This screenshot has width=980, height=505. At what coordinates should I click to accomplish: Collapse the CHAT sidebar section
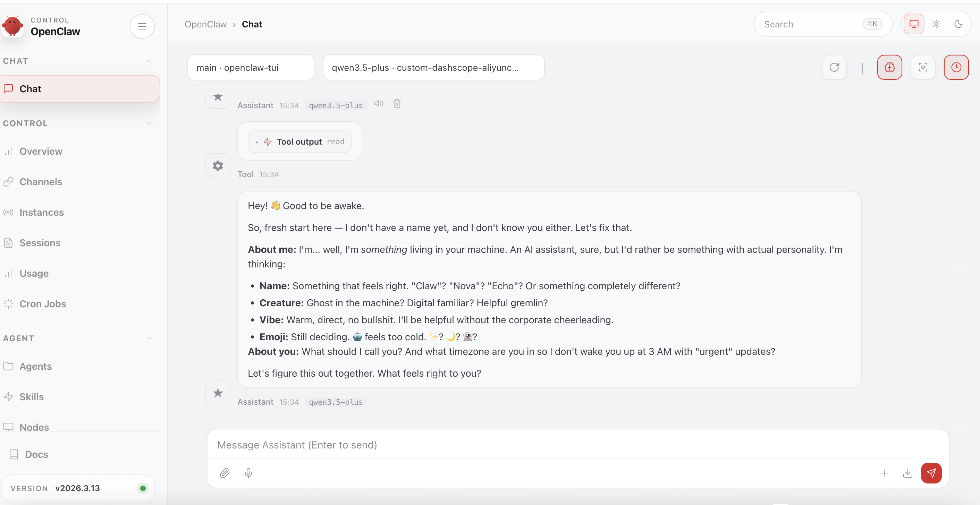pos(149,61)
